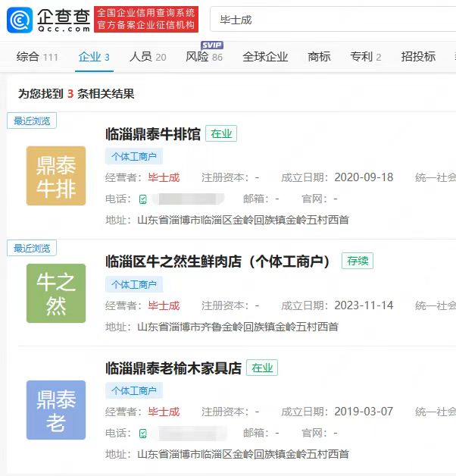
Task: Click the 鼎泰牛排 company logo thumbnail
Action: (x=56, y=176)
